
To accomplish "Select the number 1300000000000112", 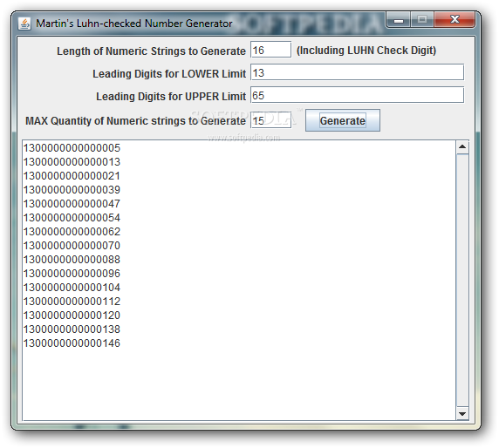I will (72, 302).
